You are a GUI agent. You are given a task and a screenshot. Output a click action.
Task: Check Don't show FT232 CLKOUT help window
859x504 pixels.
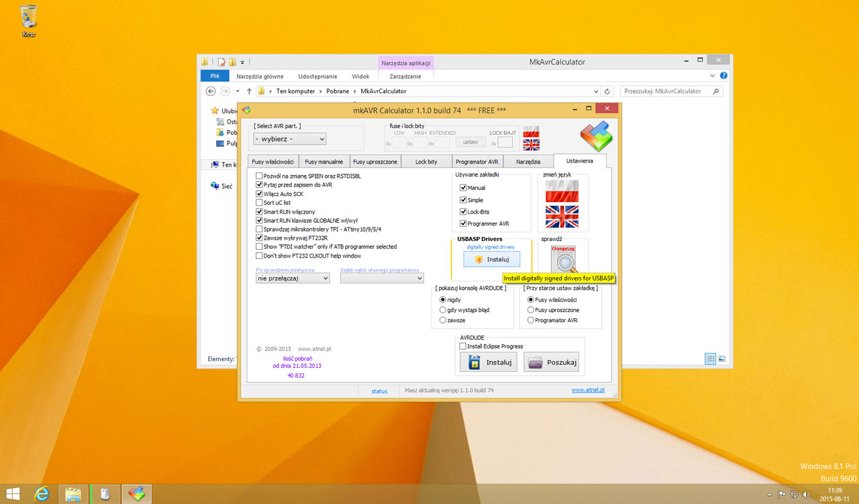(x=259, y=256)
